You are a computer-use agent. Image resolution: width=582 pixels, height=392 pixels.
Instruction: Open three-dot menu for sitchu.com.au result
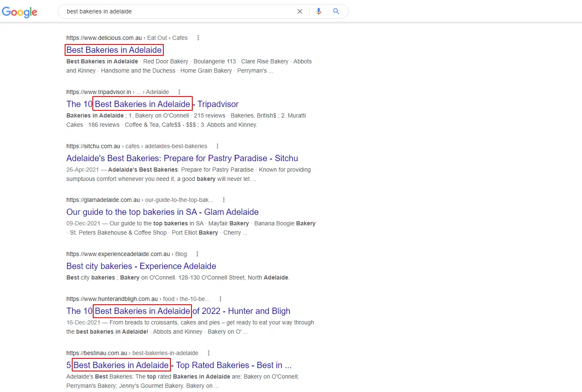pos(218,146)
